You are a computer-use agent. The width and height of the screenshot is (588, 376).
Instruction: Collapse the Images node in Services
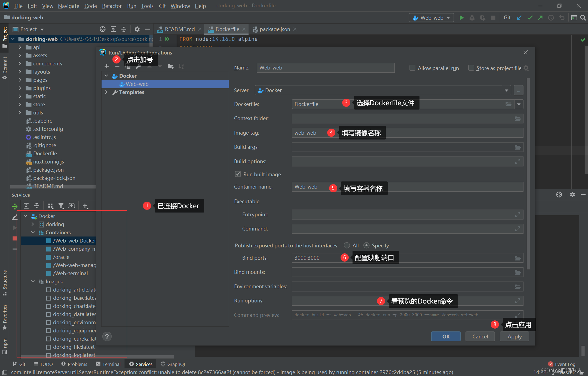pos(33,281)
